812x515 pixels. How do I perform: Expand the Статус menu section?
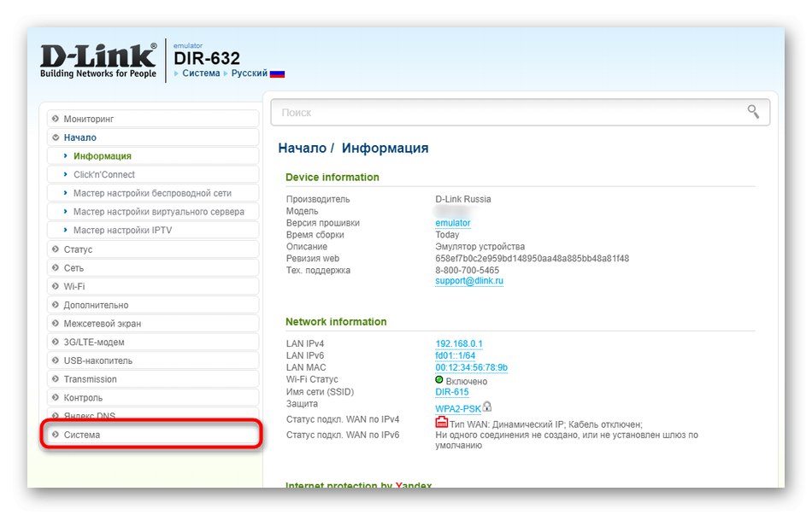[x=153, y=249]
